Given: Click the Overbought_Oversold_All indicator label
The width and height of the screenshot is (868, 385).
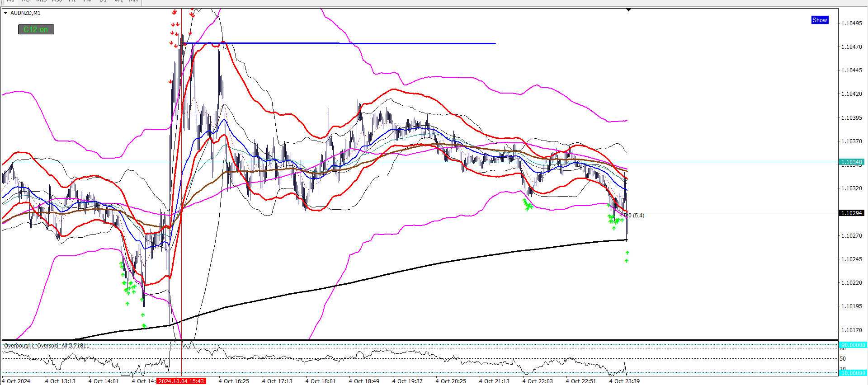Looking at the screenshot, I should (x=47, y=346).
